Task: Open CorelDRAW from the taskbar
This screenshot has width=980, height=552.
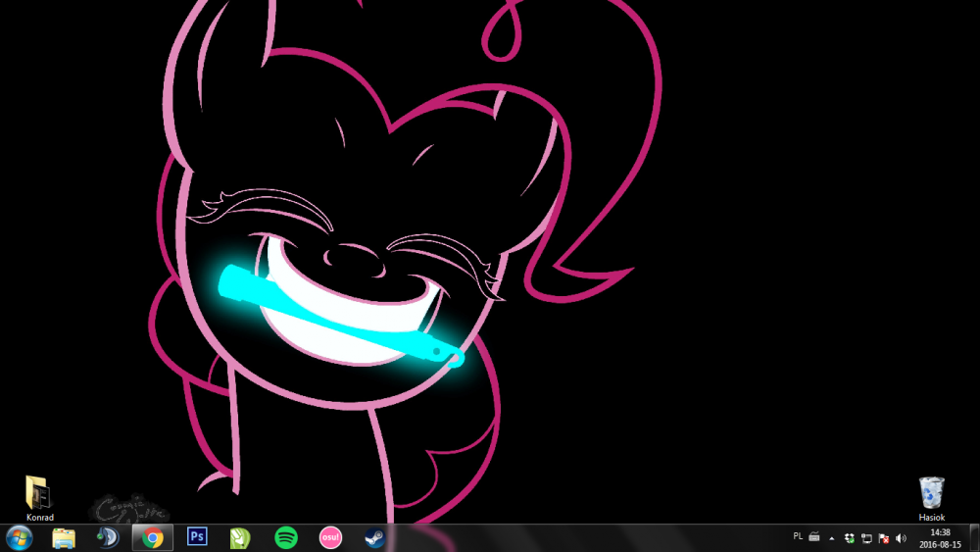Action: click(x=240, y=537)
